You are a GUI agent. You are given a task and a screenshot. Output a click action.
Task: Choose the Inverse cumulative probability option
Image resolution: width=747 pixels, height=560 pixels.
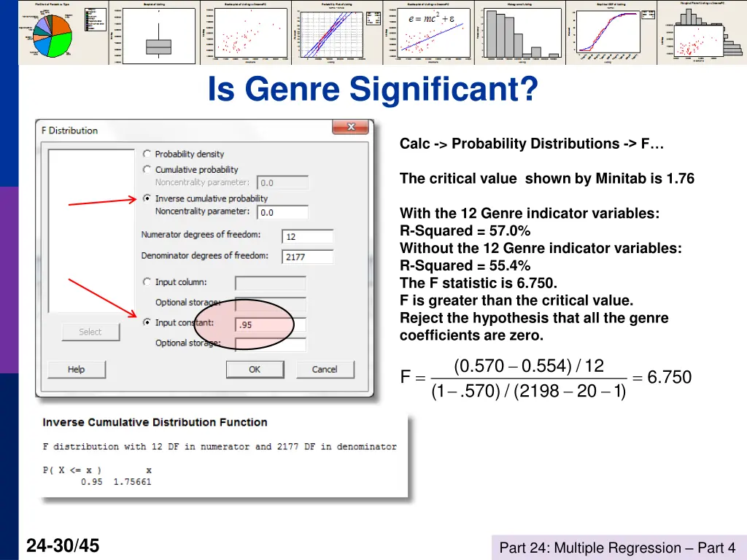click(x=147, y=198)
